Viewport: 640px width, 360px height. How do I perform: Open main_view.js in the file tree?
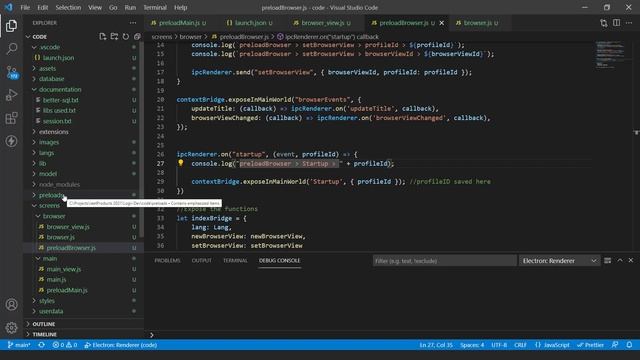pos(64,269)
